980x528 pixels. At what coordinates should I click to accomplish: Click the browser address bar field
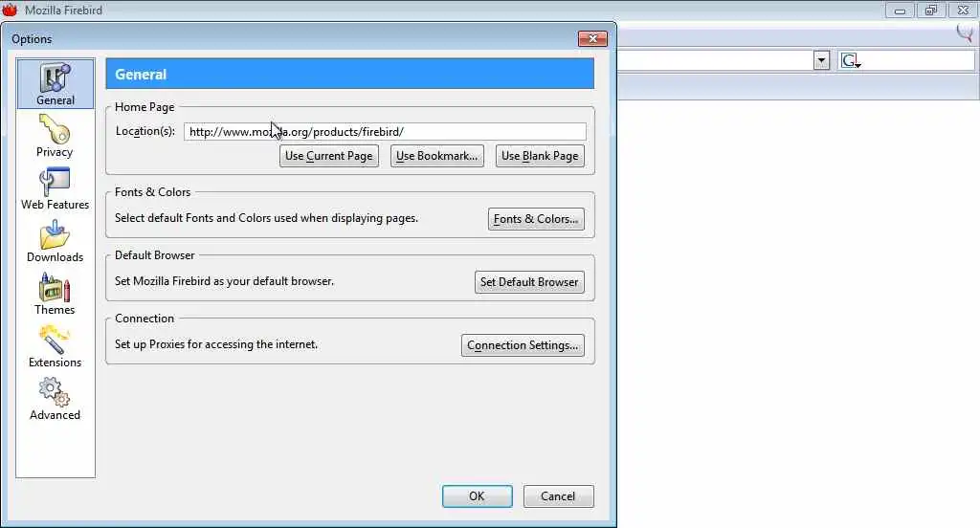coord(715,60)
